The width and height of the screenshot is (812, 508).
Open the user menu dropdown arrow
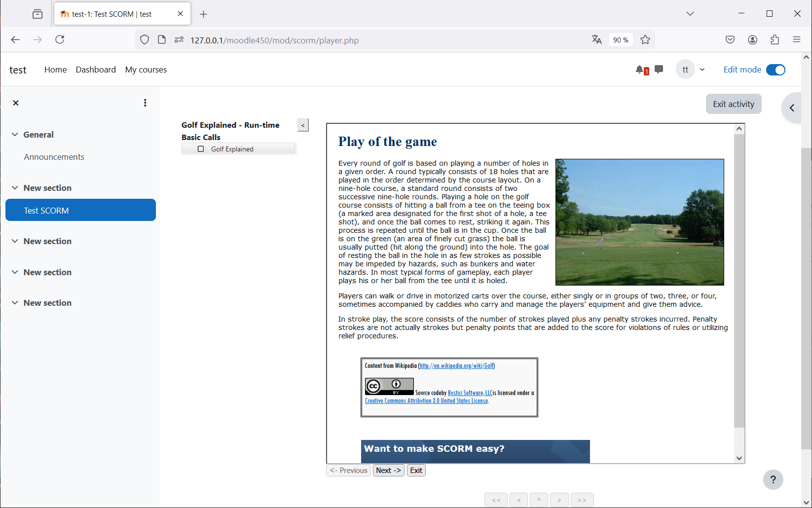pos(702,70)
